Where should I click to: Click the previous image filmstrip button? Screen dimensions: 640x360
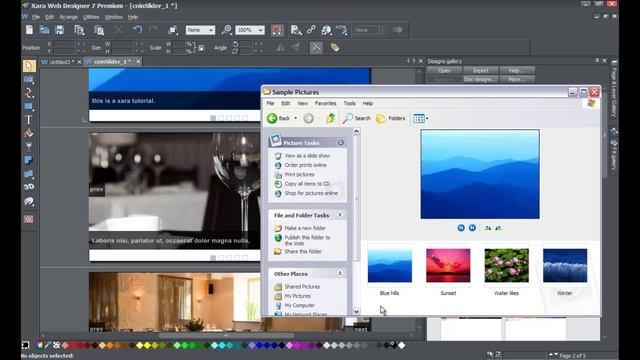pos(461,228)
